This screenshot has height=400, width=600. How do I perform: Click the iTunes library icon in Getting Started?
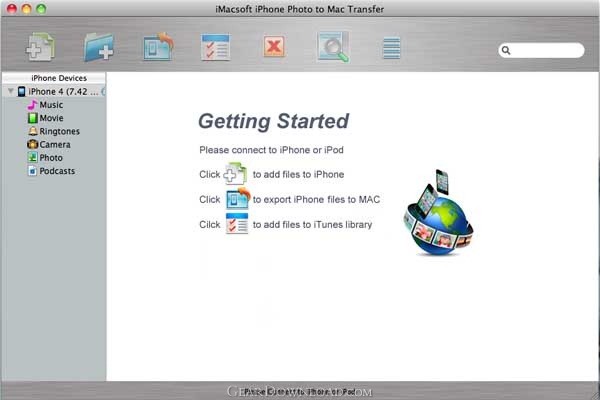point(237,224)
